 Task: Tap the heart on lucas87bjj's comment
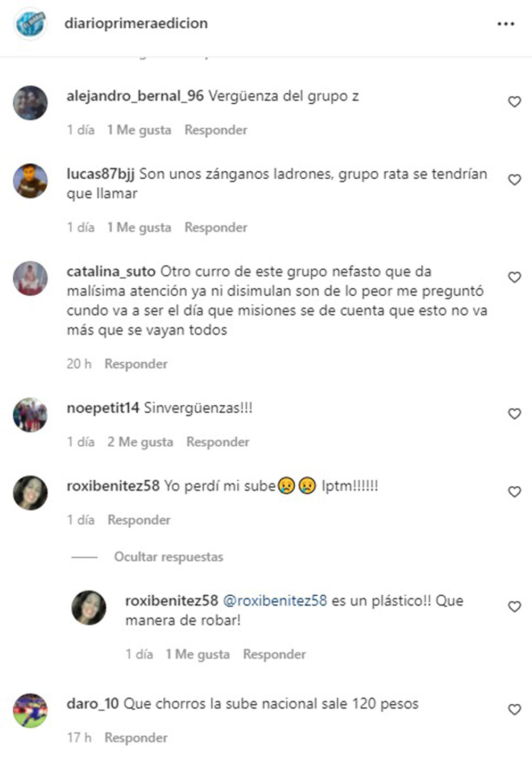click(514, 180)
